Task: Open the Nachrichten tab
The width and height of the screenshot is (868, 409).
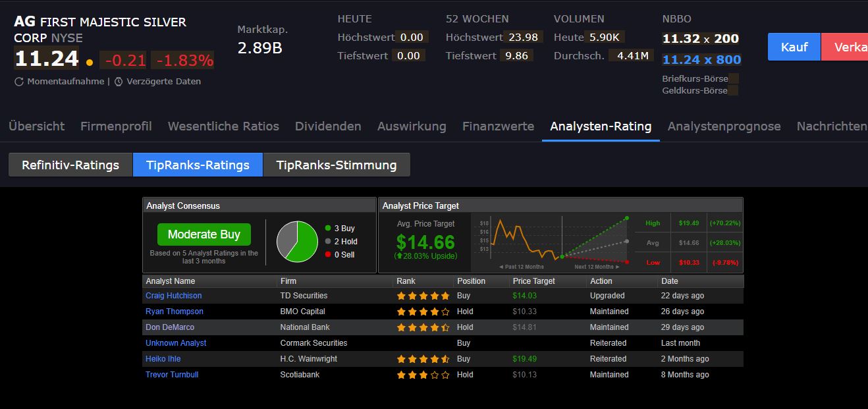Action: pyautogui.click(x=832, y=126)
